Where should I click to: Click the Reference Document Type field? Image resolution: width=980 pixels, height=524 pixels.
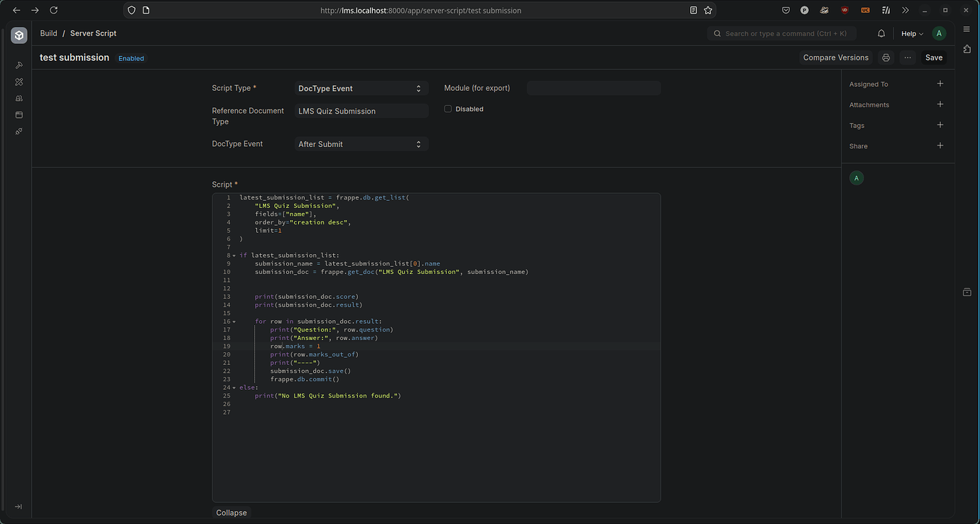pyautogui.click(x=361, y=111)
